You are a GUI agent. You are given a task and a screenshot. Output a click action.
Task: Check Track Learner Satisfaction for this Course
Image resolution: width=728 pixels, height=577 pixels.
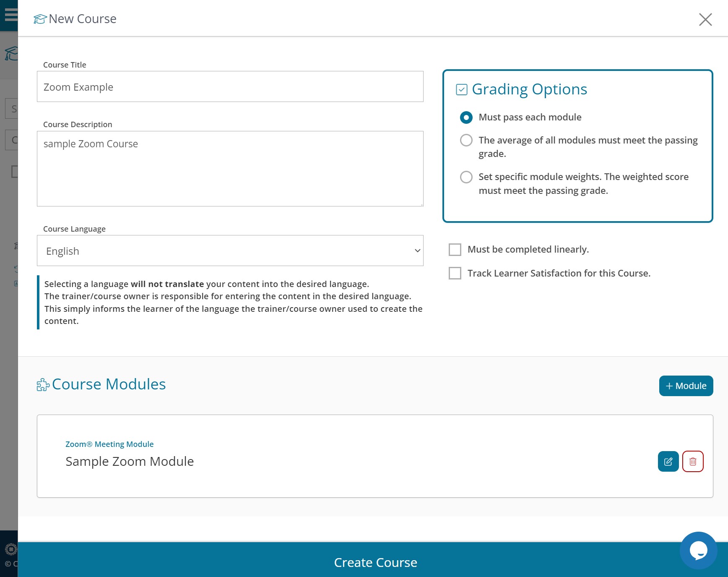click(x=455, y=273)
